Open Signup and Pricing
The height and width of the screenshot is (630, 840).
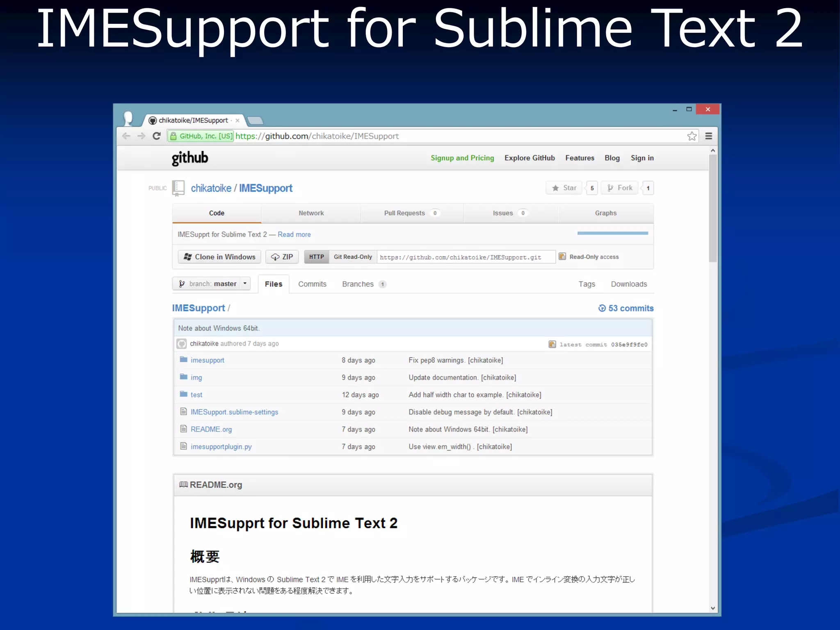(x=462, y=158)
